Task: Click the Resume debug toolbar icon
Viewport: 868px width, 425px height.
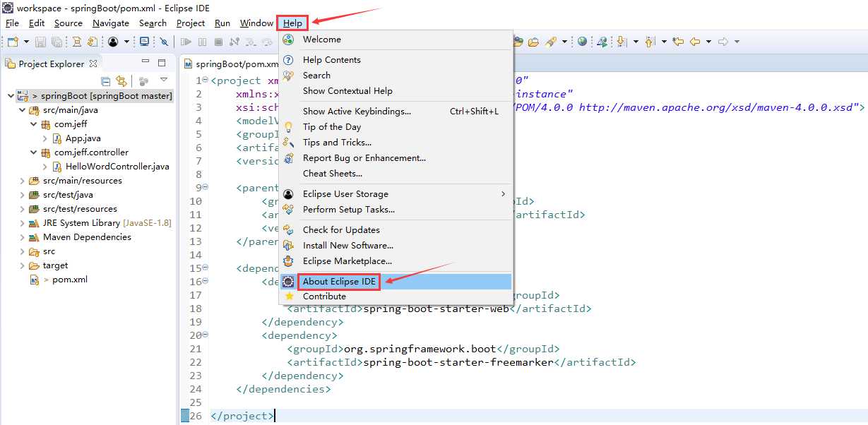Action: [186, 42]
